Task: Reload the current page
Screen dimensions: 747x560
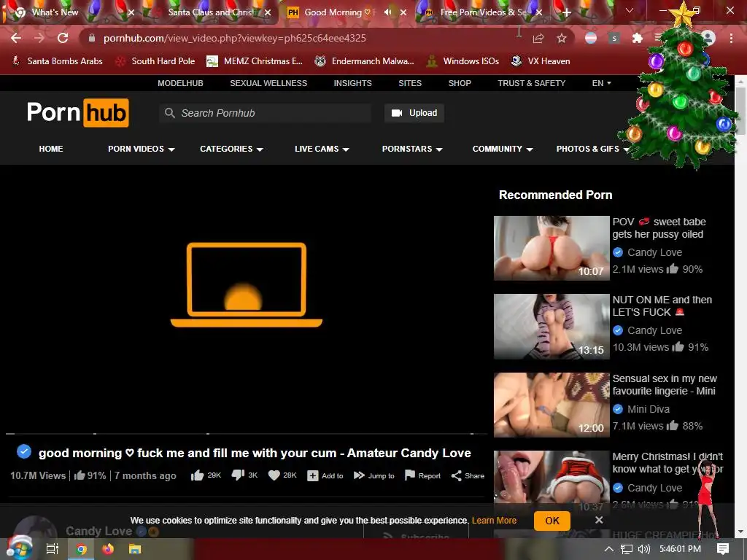Action: [63, 38]
